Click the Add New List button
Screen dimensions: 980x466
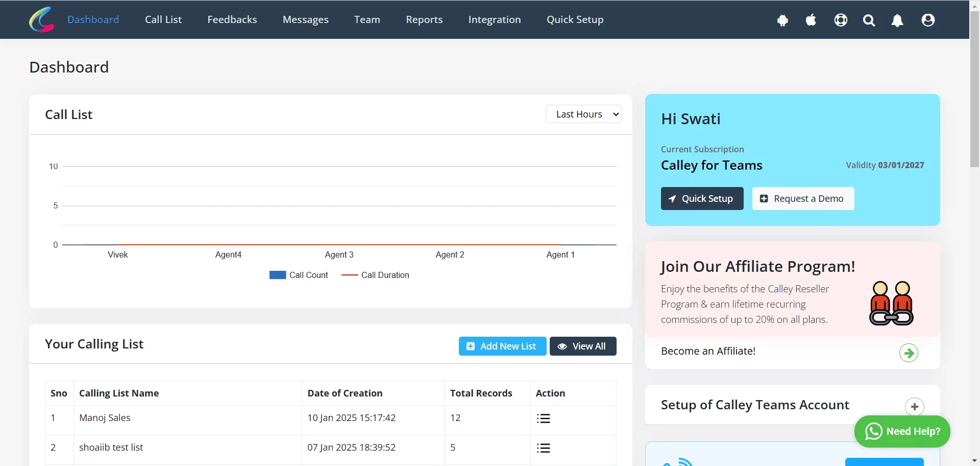point(502,346)
